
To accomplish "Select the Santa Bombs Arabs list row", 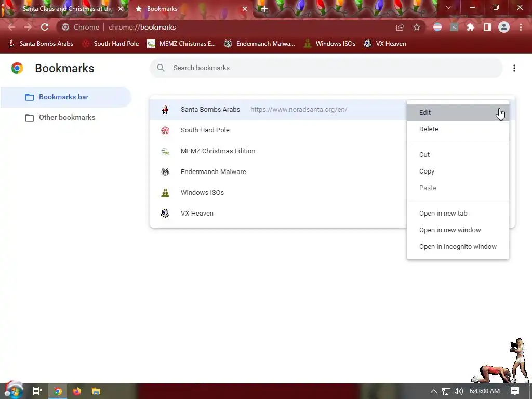I will click(x=278, y=109).
